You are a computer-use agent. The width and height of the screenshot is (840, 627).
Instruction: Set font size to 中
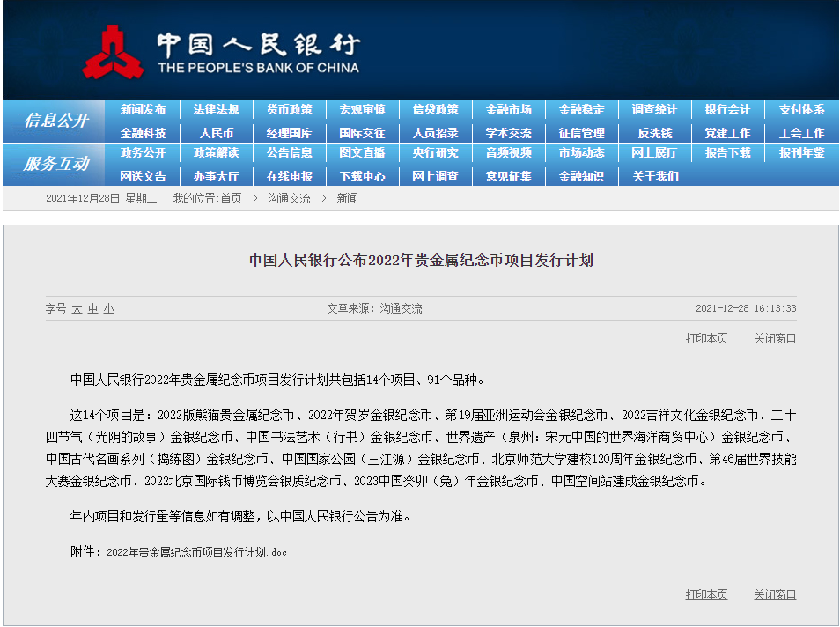point(93,309)
